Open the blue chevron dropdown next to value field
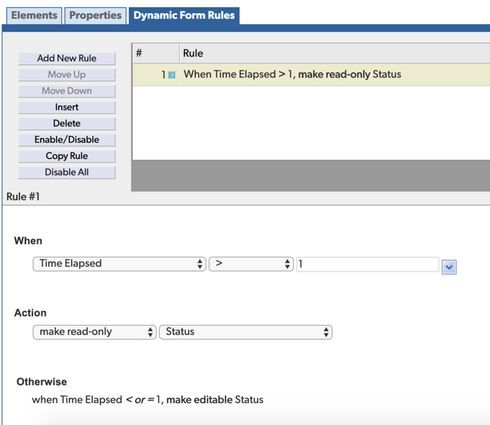 tap(449, 267)
